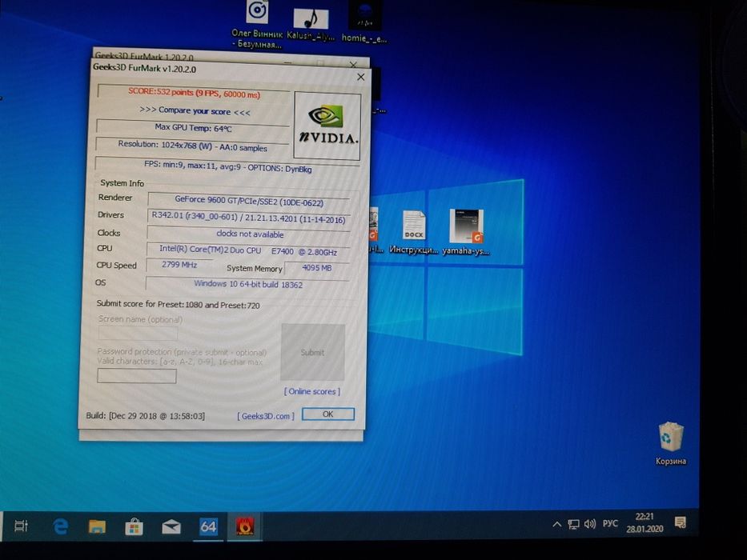The image size is (747, 560).
Task: Focus the Screen name input field
Action: (138, 333)
